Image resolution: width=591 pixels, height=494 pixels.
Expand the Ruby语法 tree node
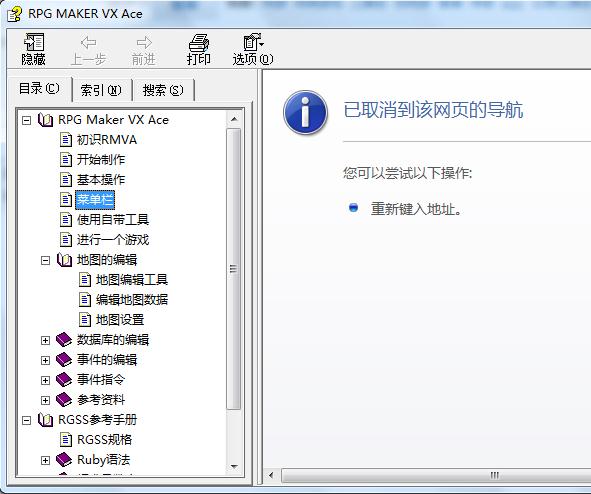[45, 460]
